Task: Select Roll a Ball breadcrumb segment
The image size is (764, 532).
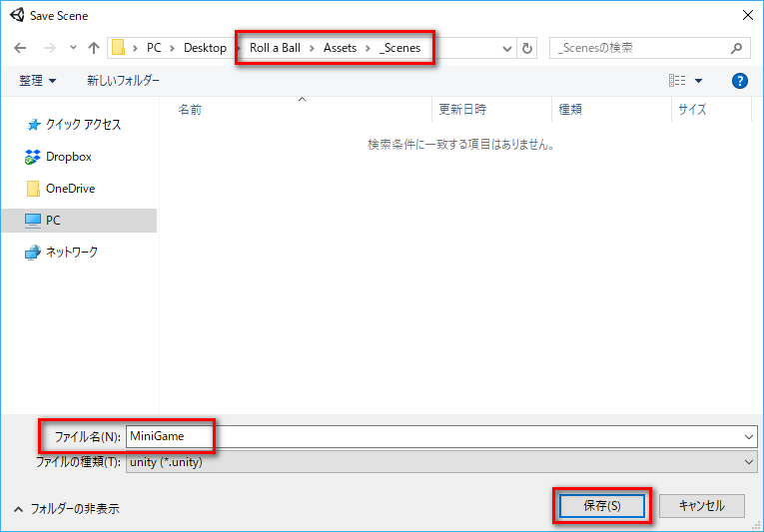Action: 275,48
